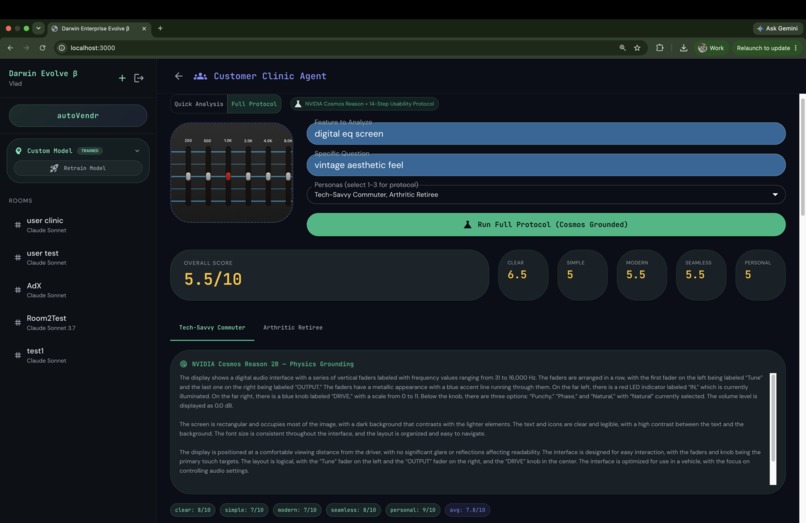This screenshot has height=523, width=806.
Task: Click the avg score chip
Action: click(x=467, y=510)
